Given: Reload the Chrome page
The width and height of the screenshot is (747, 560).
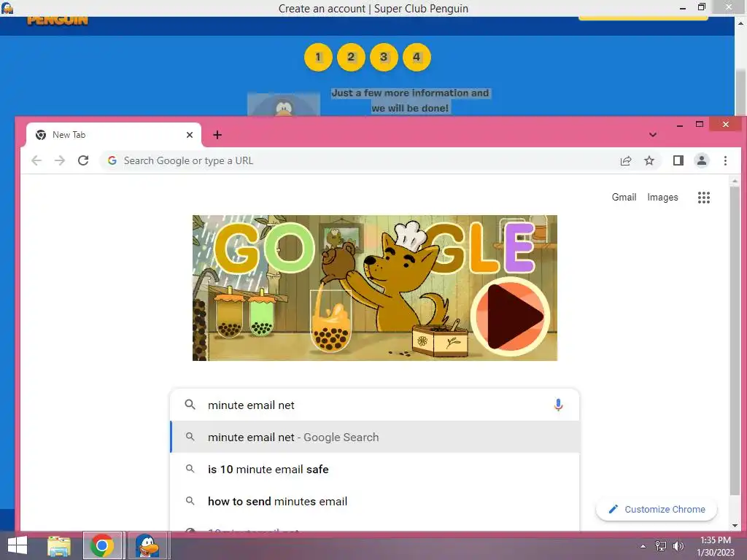Looking at the screenshot, I should coord(83,161).
